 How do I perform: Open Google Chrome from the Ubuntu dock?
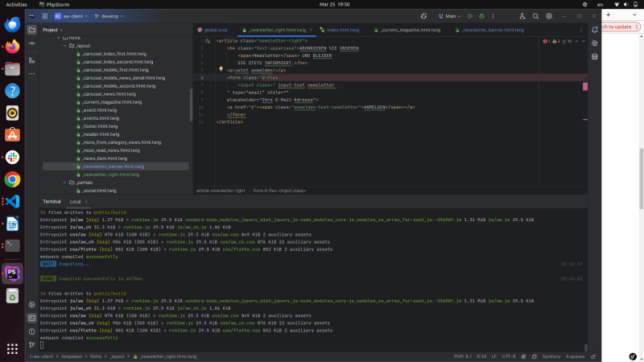(x=12, y=179)
